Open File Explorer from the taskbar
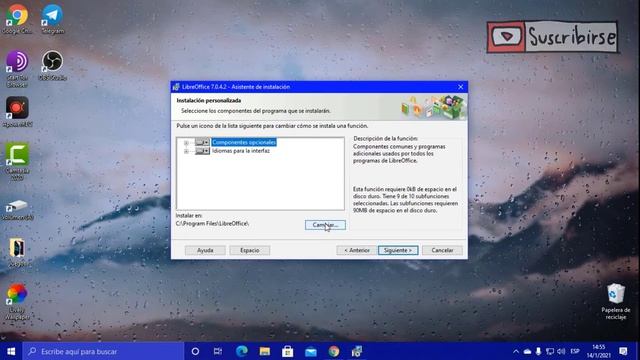 pos(264,351)
